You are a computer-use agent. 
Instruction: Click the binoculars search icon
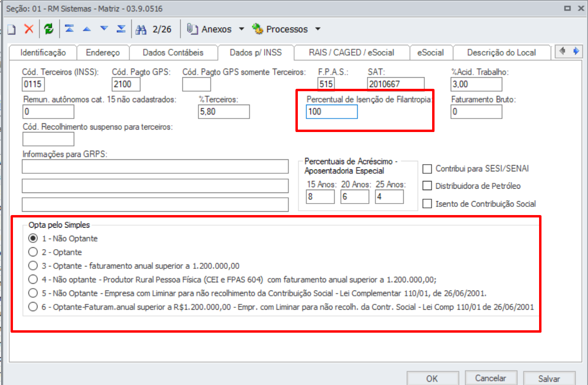pyautogui.click(x=141, y=29)
